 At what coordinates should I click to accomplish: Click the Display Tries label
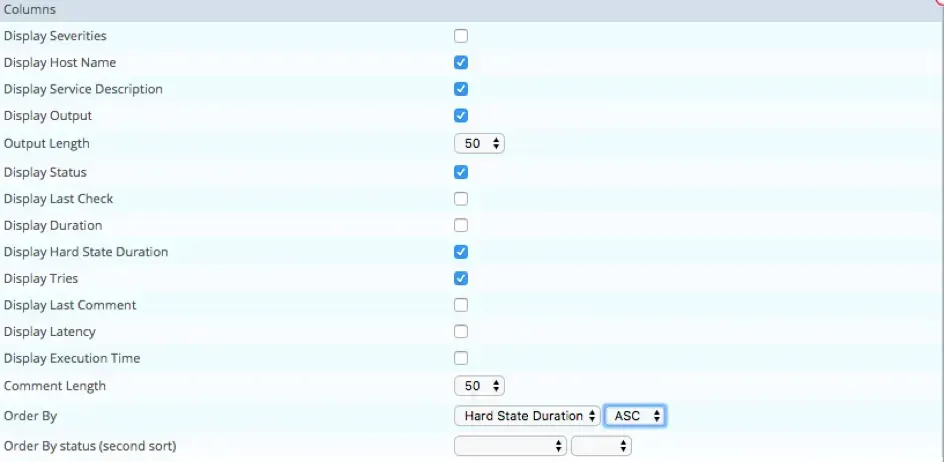(41, 278)
